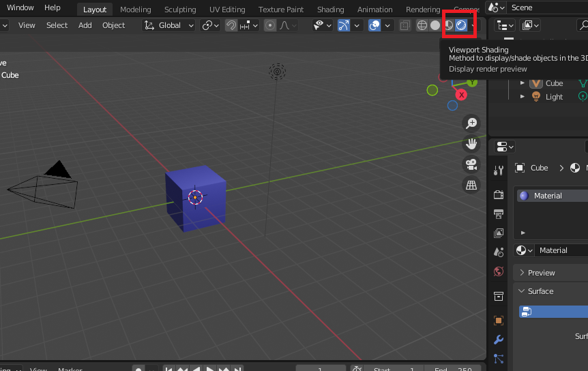Click material icon in properties breadcrumb

pos(575,168)
